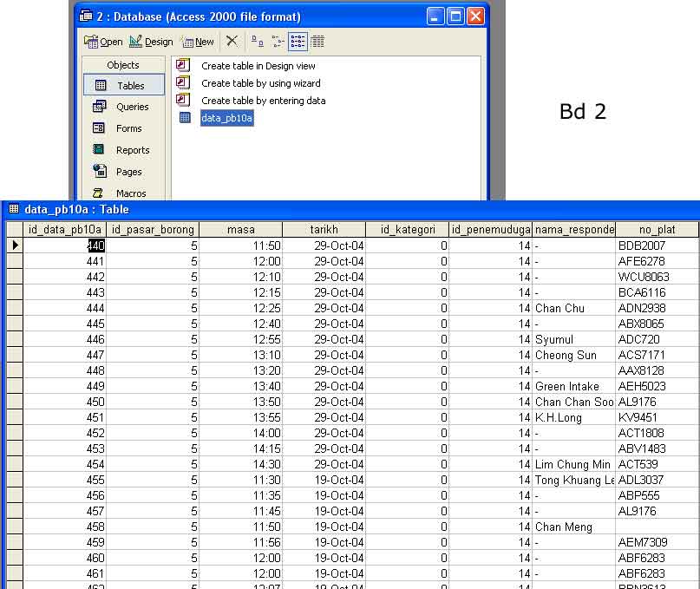700x589 pixels.
Task: Close the database window
Action: (475, 16)
